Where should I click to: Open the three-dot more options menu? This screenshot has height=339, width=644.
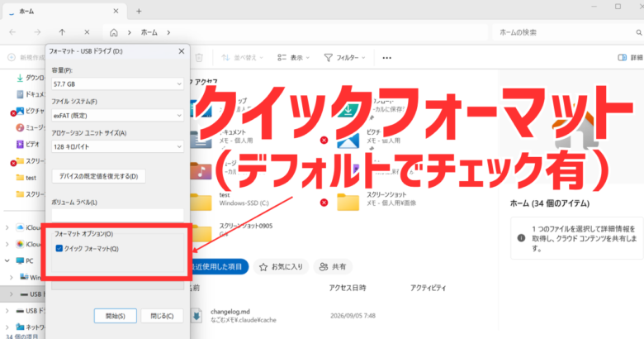coord(387,58)
